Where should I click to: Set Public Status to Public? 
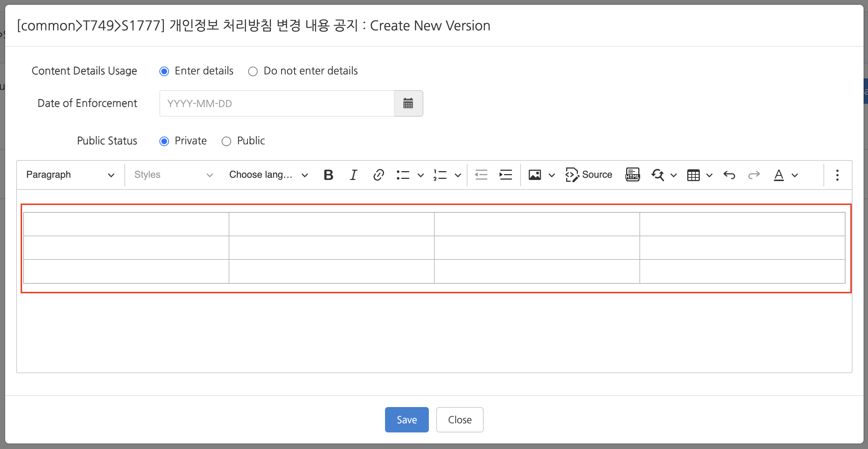(x=226, y=141)
